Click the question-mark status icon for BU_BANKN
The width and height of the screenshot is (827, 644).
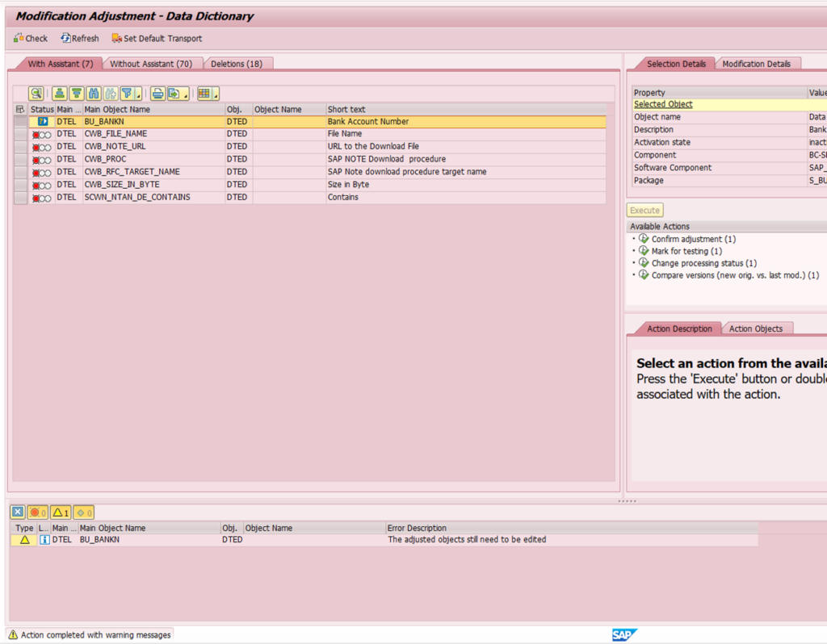43,121
